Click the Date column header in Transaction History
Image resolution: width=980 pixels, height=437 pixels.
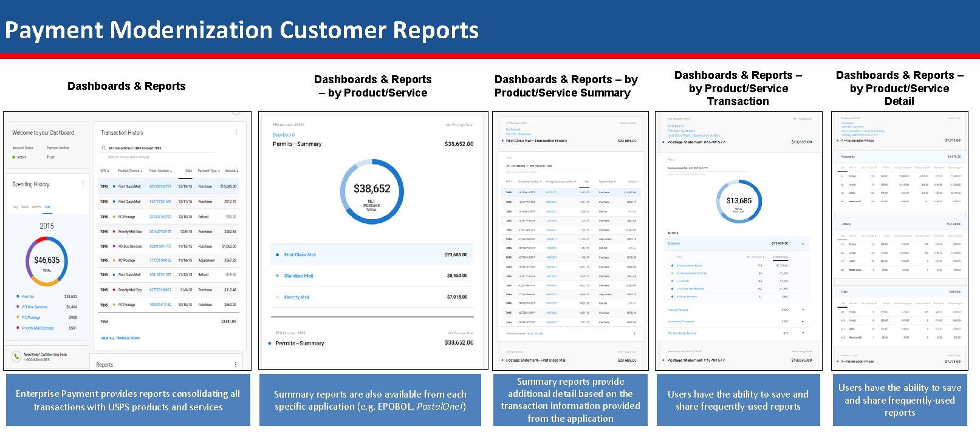coord(188,171)
